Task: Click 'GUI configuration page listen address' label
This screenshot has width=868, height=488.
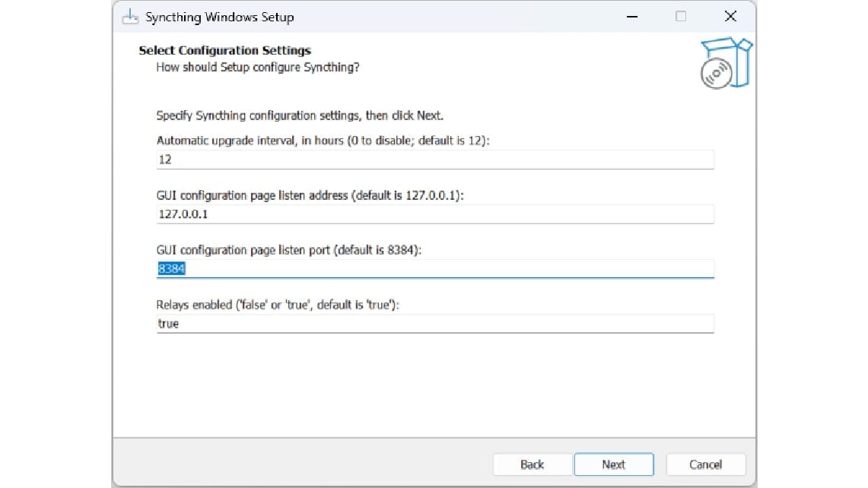Action: (x=310, y=195)
